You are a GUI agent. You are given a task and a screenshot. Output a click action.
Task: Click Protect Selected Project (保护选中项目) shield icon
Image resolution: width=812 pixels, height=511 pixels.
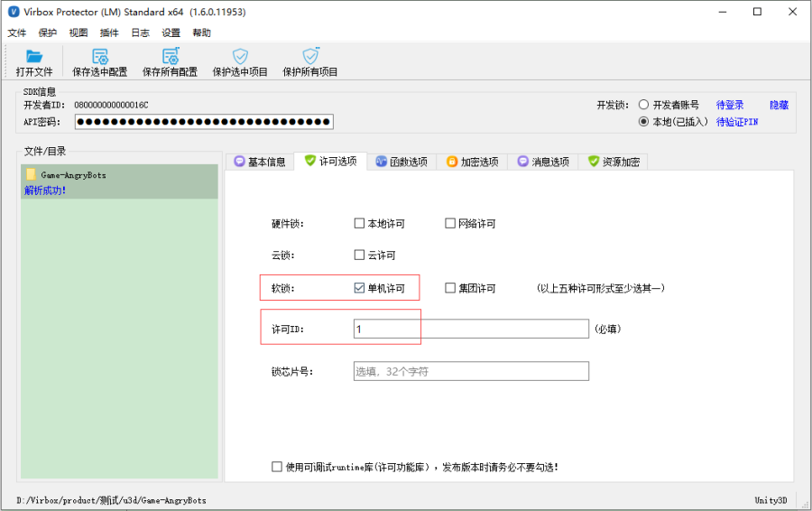240,56
